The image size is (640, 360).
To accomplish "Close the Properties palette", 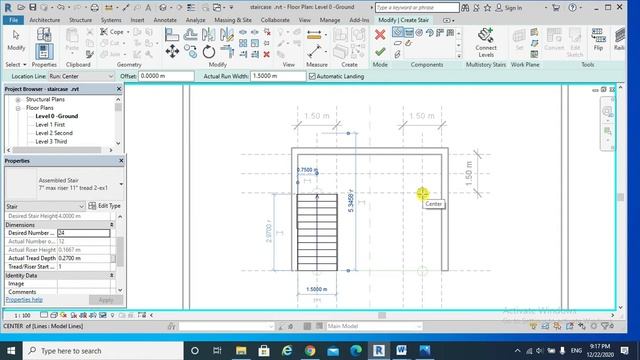I will [x=121, y=161].
